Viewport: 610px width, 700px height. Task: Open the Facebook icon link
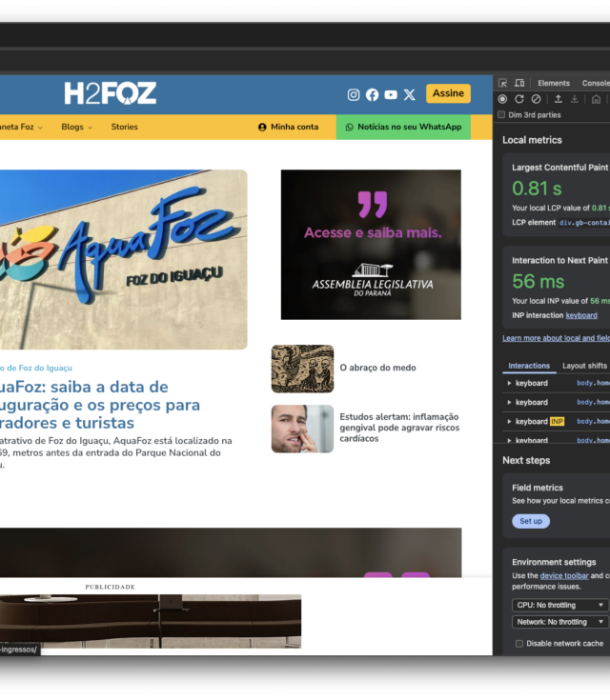click(x=372, y=94)
